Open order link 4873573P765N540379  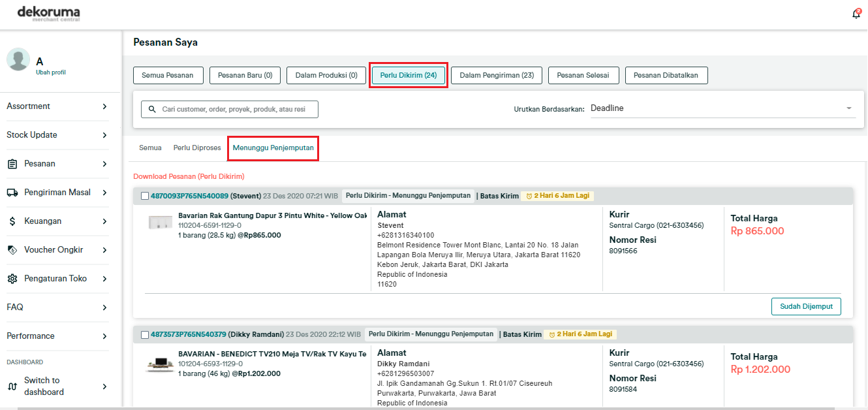pos(189,334)
